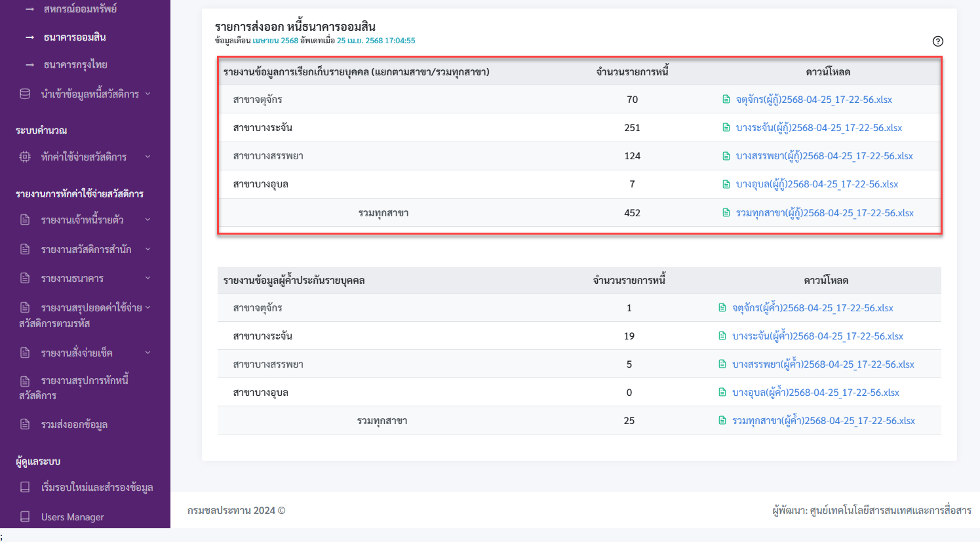Click file icon beside รวมทุกสาขา(ผู้ค้ำ) xlsx link

click(x=722, y=421)
